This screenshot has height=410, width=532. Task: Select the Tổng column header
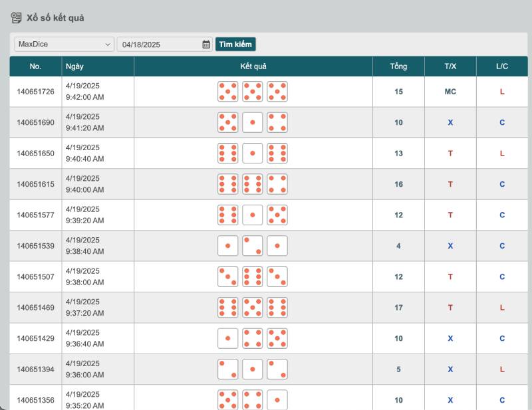tap(399, 66)
